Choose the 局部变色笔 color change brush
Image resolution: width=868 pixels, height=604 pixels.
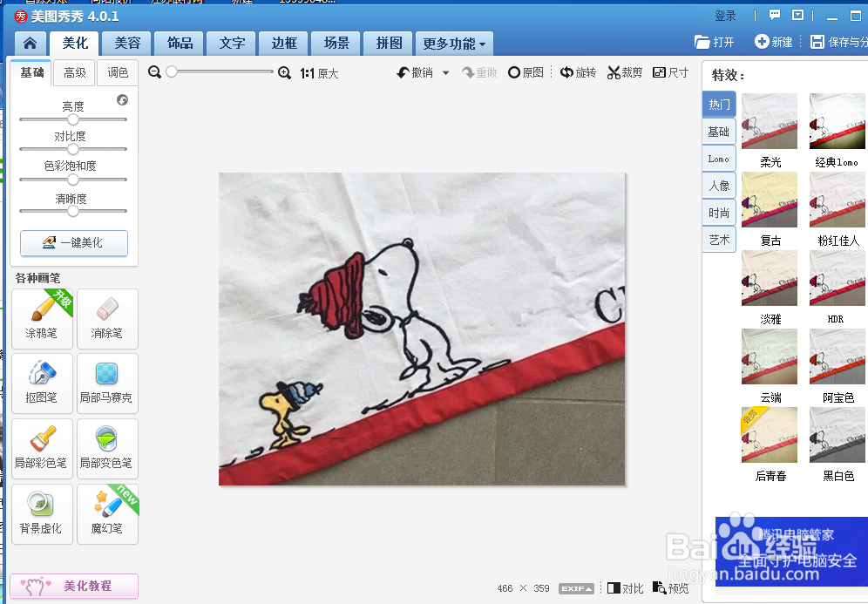pos(107,449)
